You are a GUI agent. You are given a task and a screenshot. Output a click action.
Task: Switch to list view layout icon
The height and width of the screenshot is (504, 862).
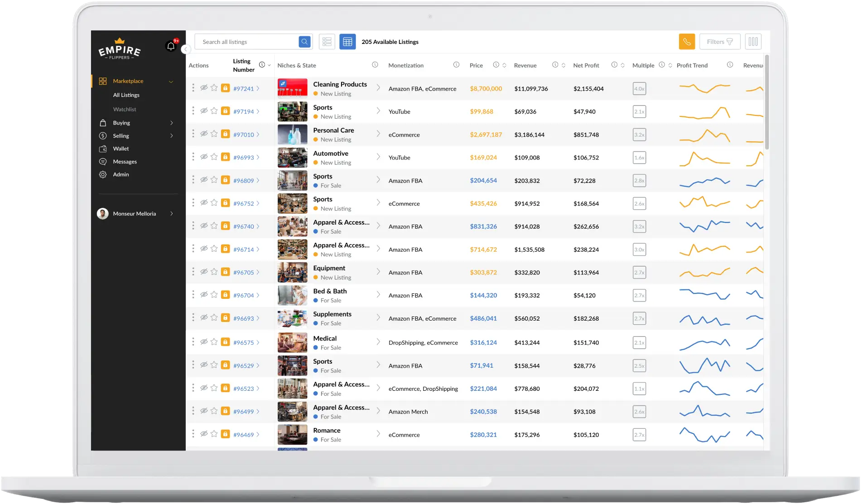click(x=327, y=42)
